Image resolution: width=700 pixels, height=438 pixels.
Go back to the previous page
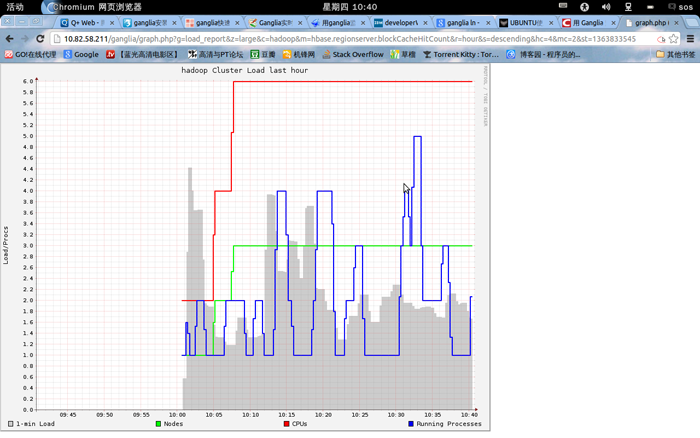coord(9,39)
